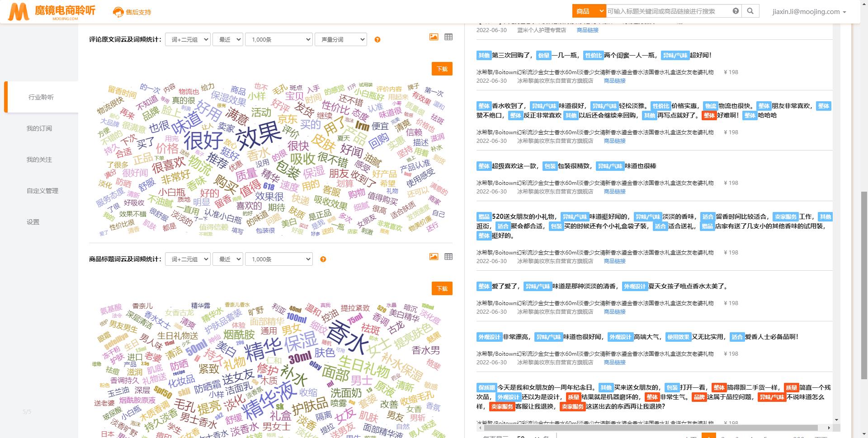The height and width of the screenshot is (438, 868).
Task: Click the help icon inside search box
Action: (736, 11)
